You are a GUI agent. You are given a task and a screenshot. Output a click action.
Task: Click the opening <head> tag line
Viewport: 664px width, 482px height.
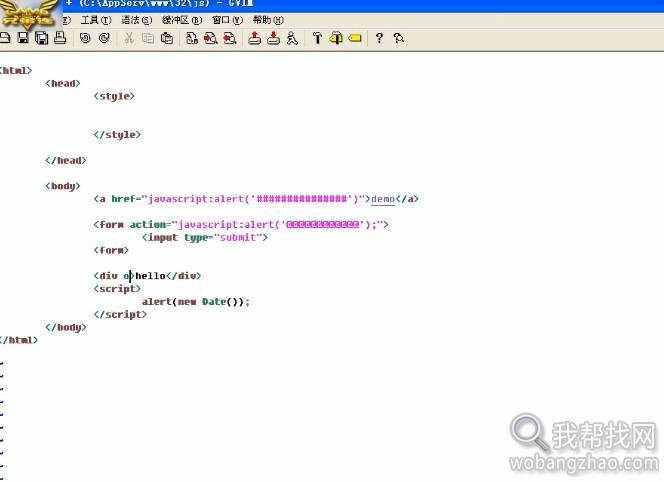[63, 83]
